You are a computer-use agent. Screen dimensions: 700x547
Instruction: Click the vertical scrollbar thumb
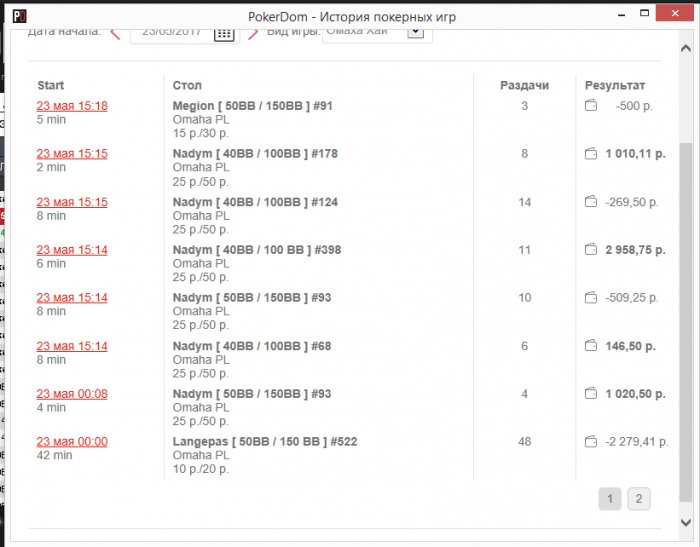pyautogui.click(x=686, y=322)
